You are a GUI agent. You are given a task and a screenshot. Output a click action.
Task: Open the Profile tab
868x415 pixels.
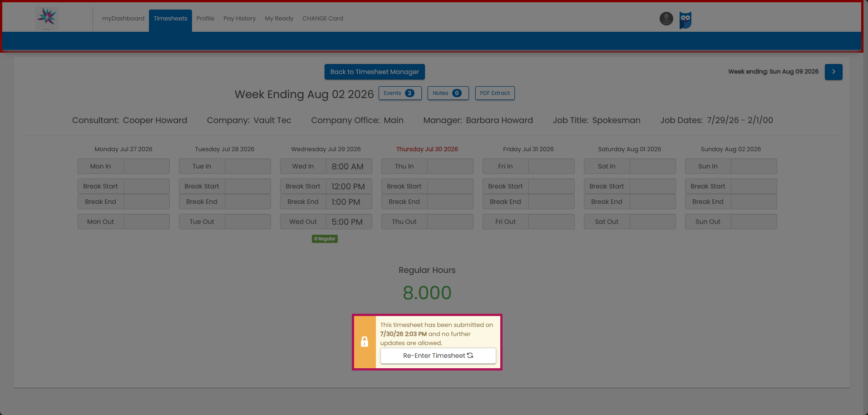(205, 19)
